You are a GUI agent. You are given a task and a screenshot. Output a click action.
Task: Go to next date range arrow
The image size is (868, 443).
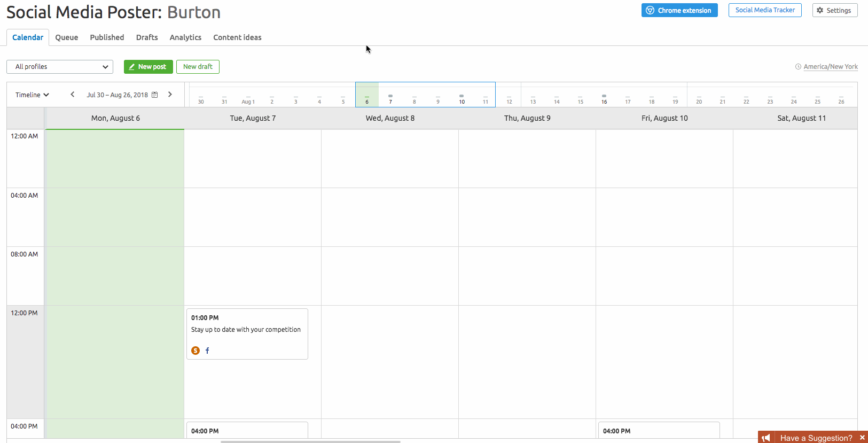[x=170, y=95]
